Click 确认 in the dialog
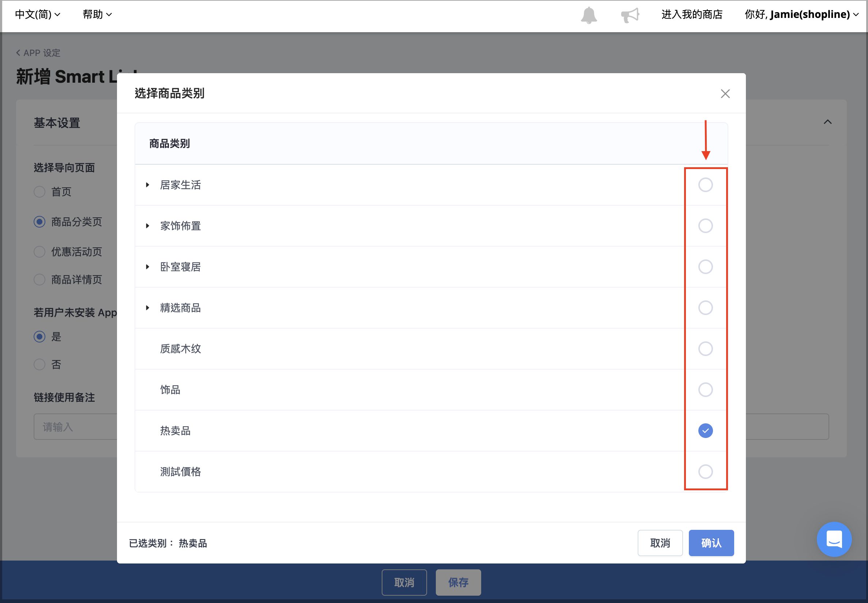The width and height of the screenshot is (868, 603). (711, 543)
